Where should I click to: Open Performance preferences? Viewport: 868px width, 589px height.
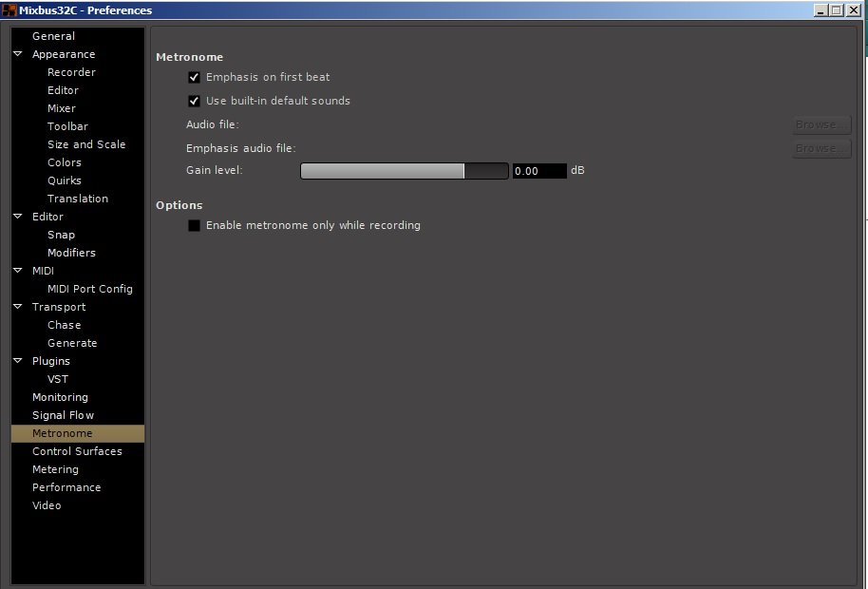click(x=66, y=487)
